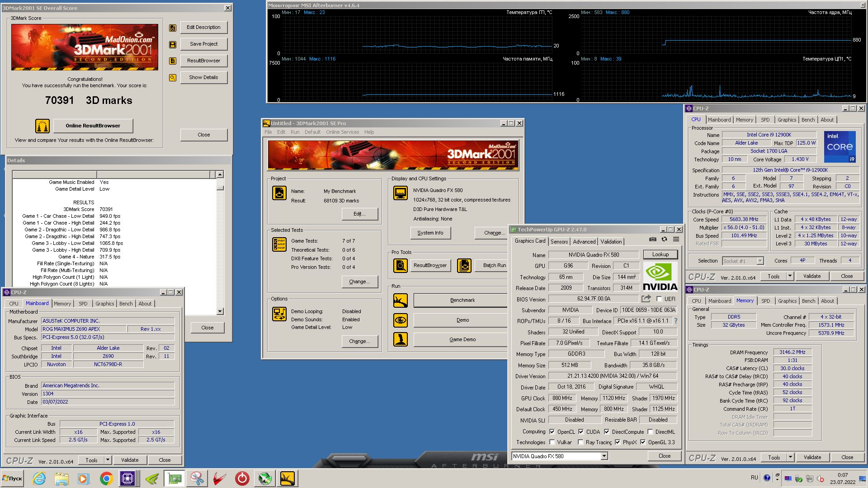Screen dimensions: 868x488
Task: Toggle the DirectCompute checkbox
Action: point(607,432)
